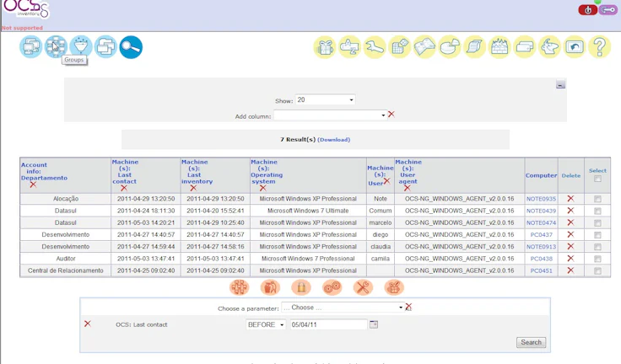Image resolution: width=621 pixels, height=364 pixels.
Task: Sort by Computer column header
Action: [541, 175]
